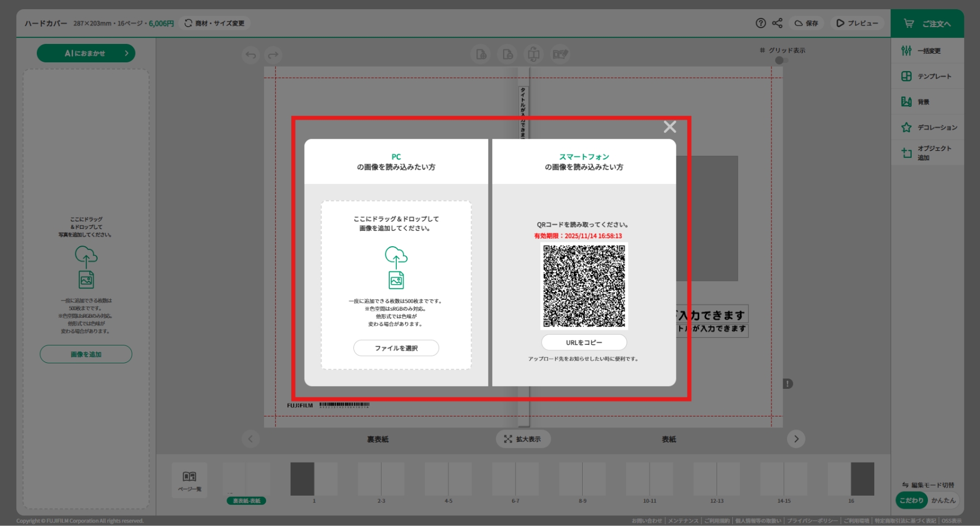The height and width of the screenshot is (526, 980).
Task: Click the share icon in header
Action: pyautogui.click(x=777, y=23)
